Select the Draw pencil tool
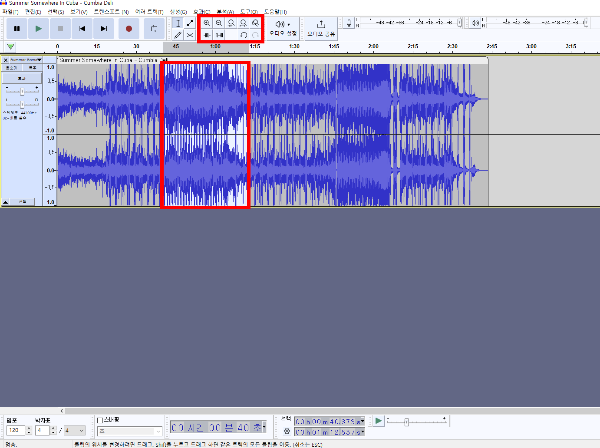This screenshot has width=600, height=448. pyautogui.click(x=178, y=35)
